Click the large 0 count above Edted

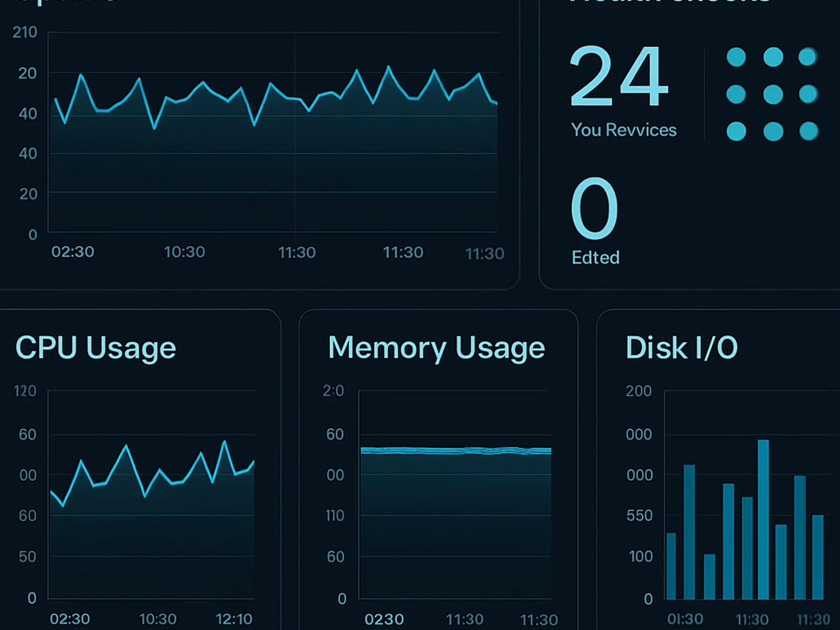tap(594, 208)
